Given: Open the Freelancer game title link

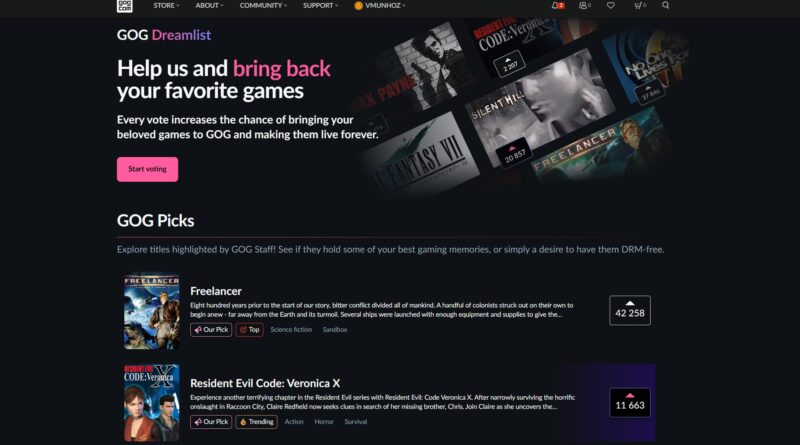Looking at the screenshot, I should pyautogui.click(x=216, y=291).
